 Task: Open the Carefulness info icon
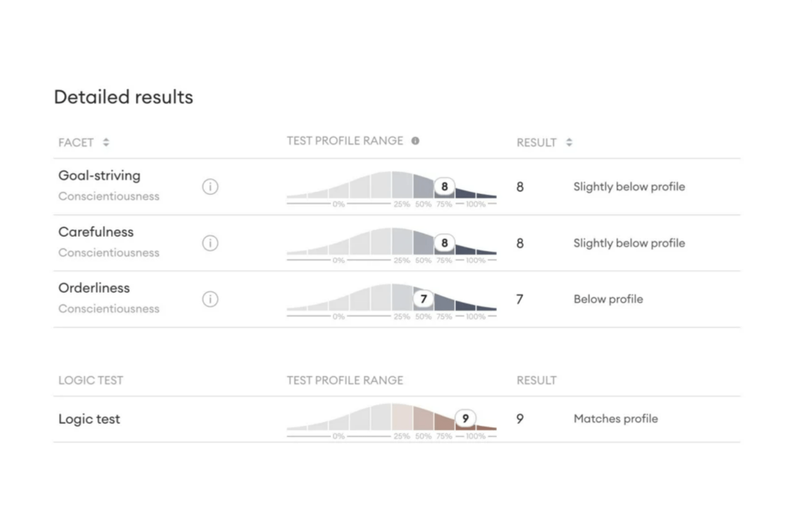coord(210,243)
